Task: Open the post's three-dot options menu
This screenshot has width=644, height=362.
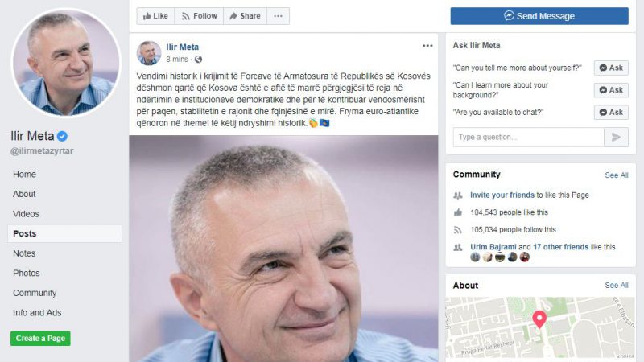Action: [427, 46]
